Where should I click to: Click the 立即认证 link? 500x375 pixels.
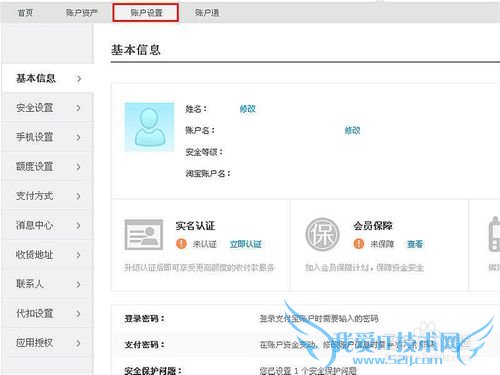[x=246, y=244]
